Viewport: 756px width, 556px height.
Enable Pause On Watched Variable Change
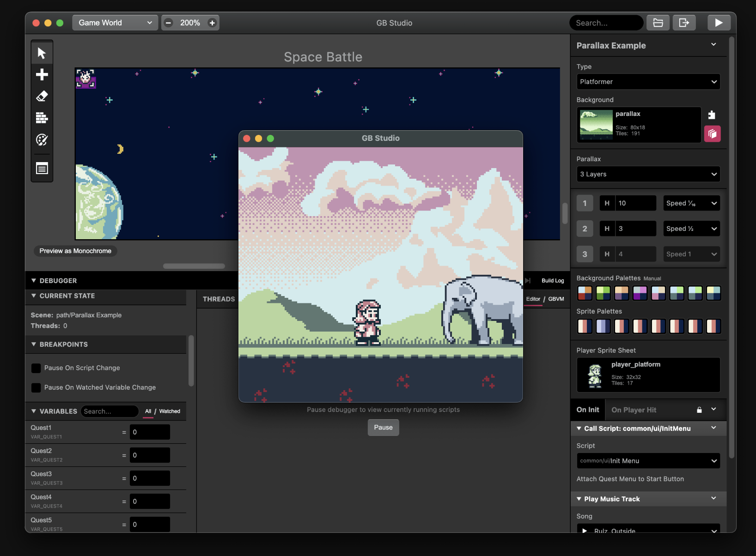click(36, 387)
